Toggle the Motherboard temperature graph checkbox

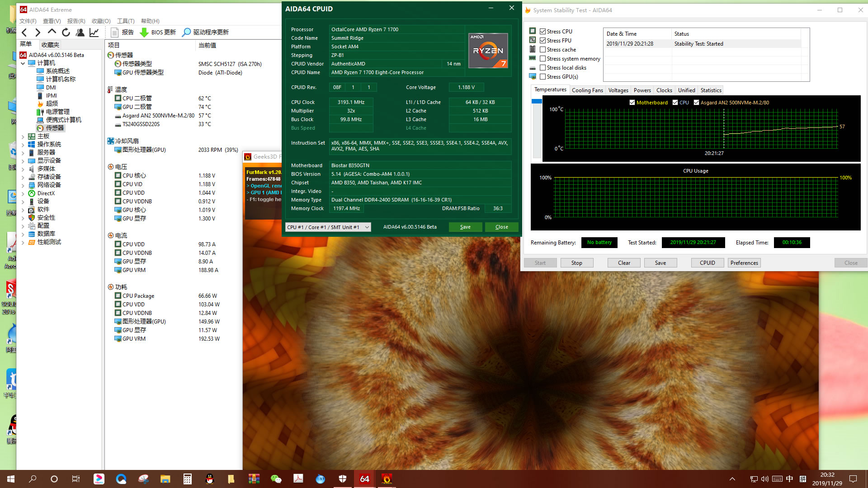pos(632,103)
